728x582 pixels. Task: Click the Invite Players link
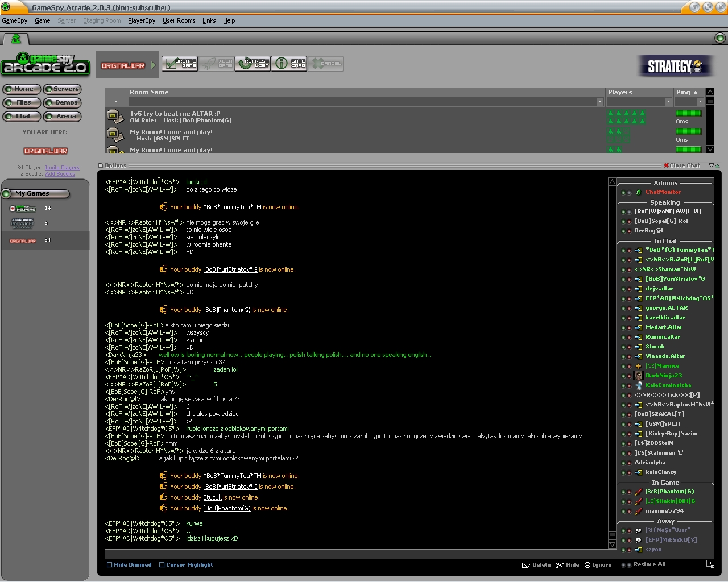(63, 168)
